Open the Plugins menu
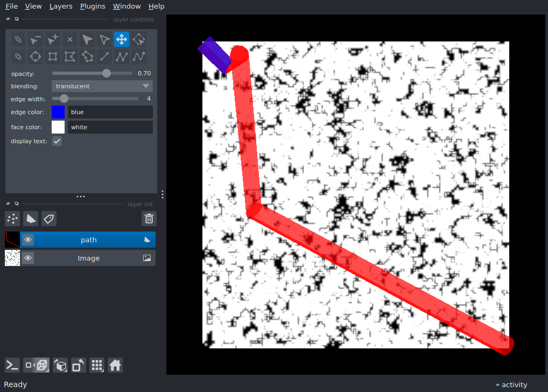This screenshot has height=392, width=548. (x=92, y=6)
